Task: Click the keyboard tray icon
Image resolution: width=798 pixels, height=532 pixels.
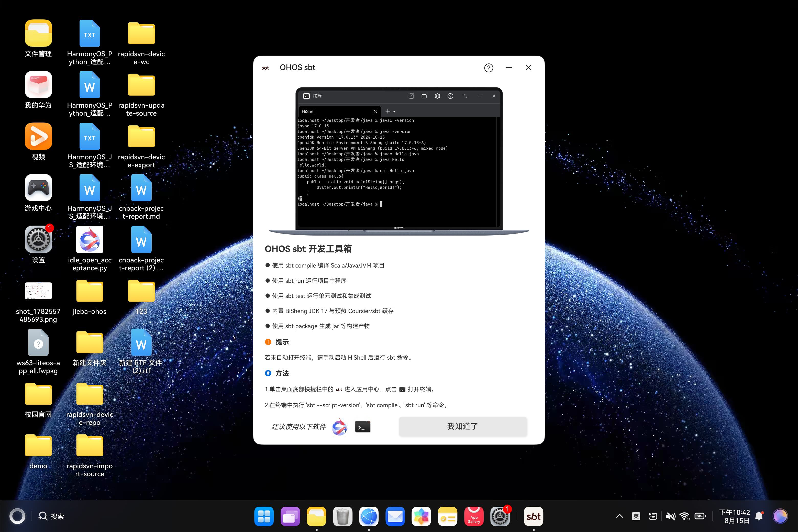Action: click(x=652, y=516)
